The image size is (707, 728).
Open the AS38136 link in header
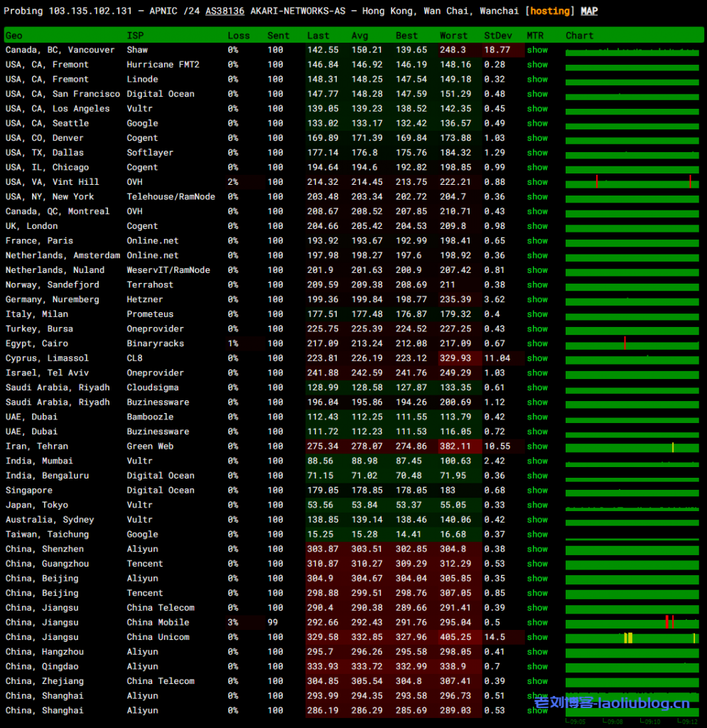pos(225,11)
